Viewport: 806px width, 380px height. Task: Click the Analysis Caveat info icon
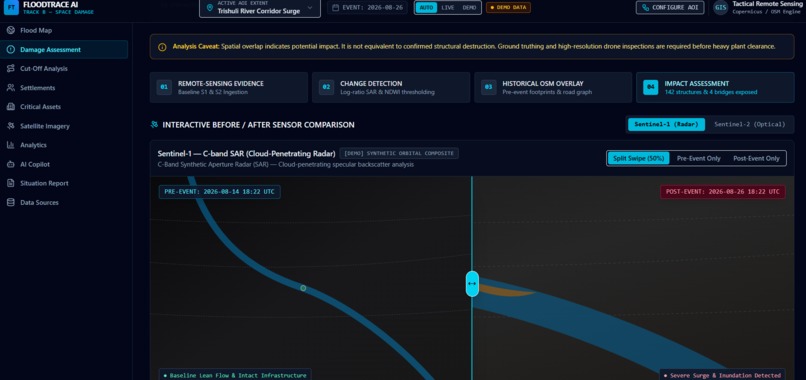point(162,47)
